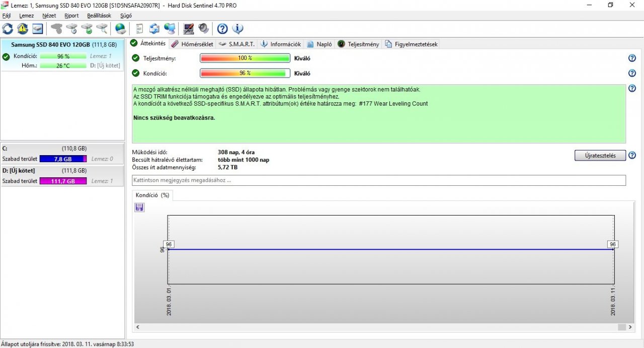Click the 308 nap, 4 óra value
Viewport: 644px width, 348px height.
click(x=237, y=152)
